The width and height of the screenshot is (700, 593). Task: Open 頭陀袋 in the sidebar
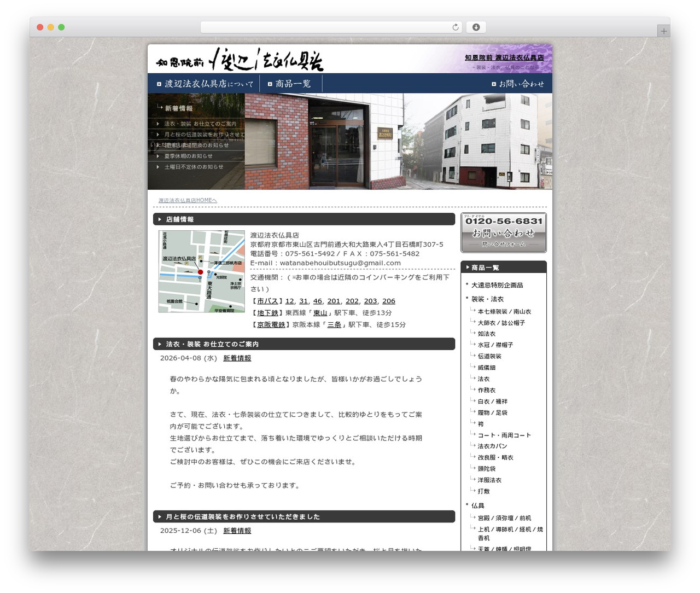[487, 469]
